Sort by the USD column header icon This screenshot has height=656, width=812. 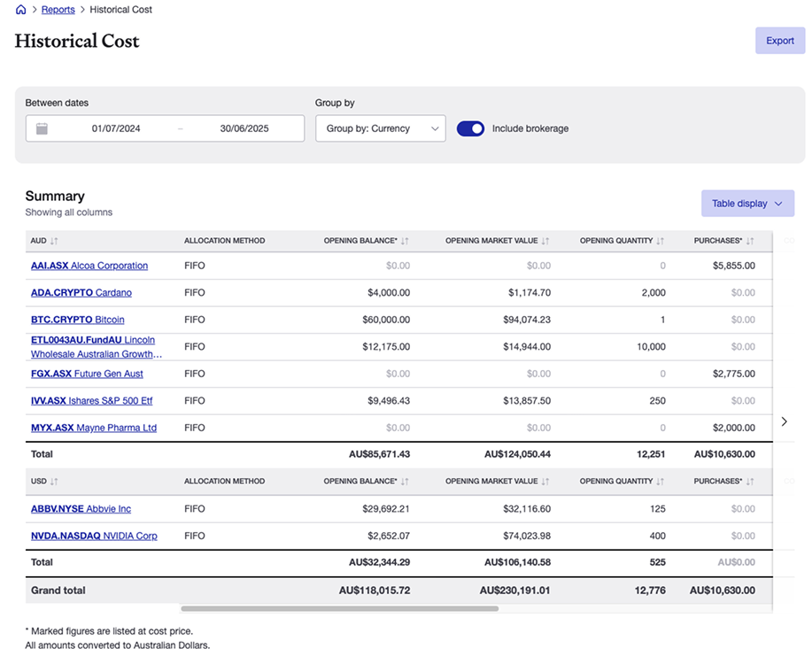(54, 482)
